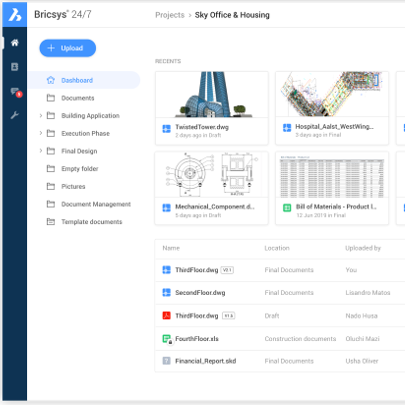Open the Bill of Materials thumbnail
The height and width of the screenshot is (405, 405).
(x=332, y=174)
